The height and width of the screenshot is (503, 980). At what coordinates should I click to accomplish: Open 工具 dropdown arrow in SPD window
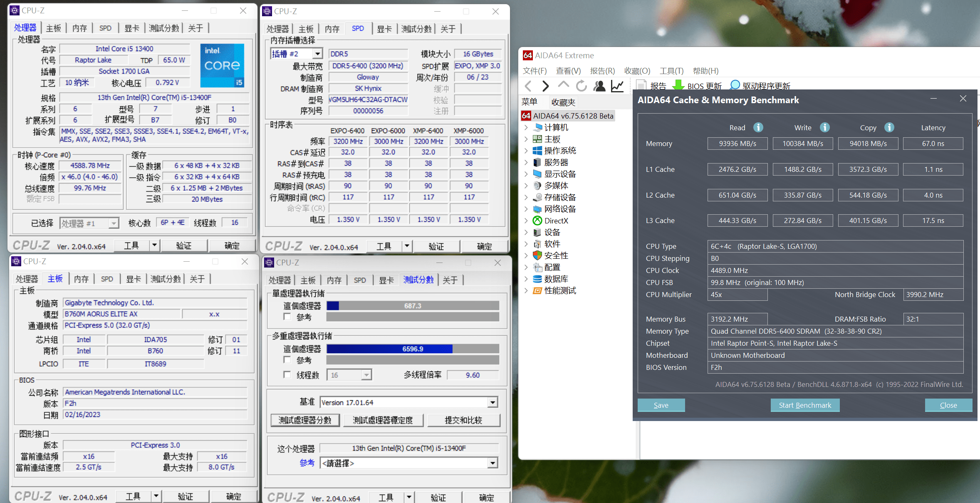[407, 246]
